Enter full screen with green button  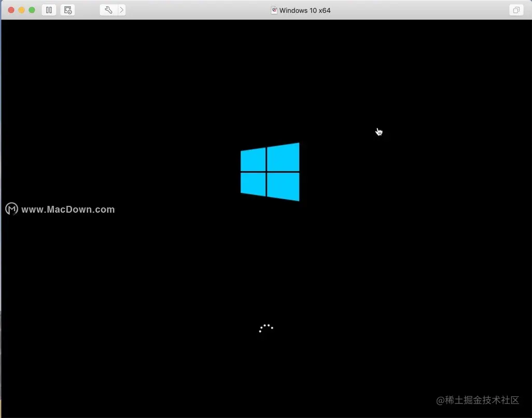[x=32, y=10]
